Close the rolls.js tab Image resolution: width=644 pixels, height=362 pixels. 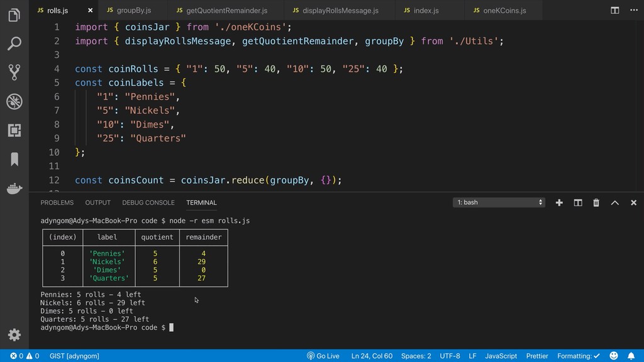[x=91, y=10]
